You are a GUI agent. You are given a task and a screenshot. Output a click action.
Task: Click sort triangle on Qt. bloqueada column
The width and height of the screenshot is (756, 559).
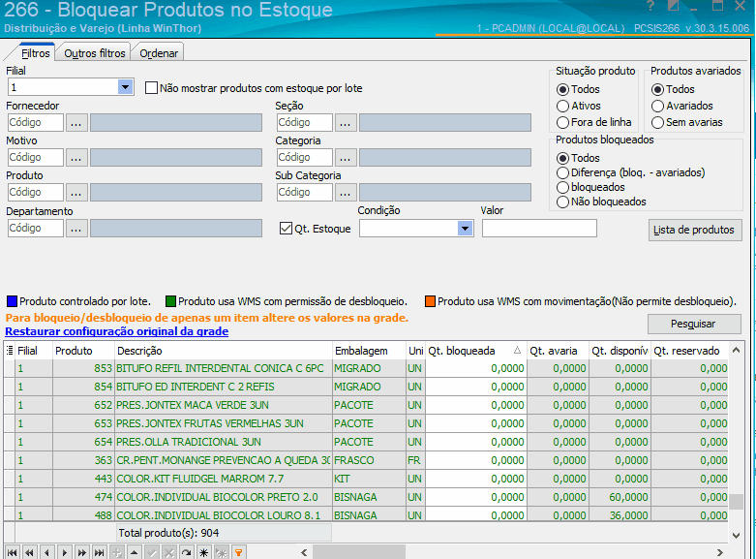517,351
